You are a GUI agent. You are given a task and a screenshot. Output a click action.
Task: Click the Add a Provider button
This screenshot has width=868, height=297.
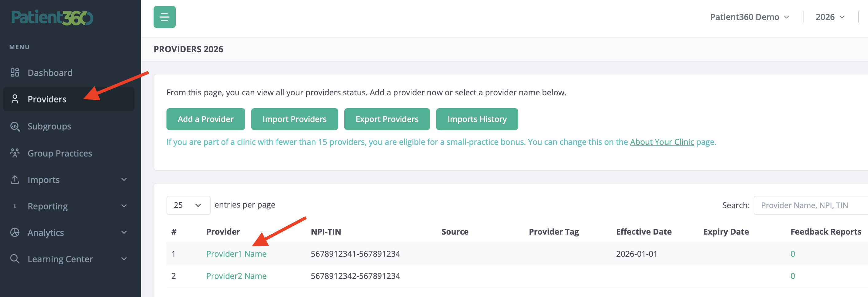click(205, 119)
